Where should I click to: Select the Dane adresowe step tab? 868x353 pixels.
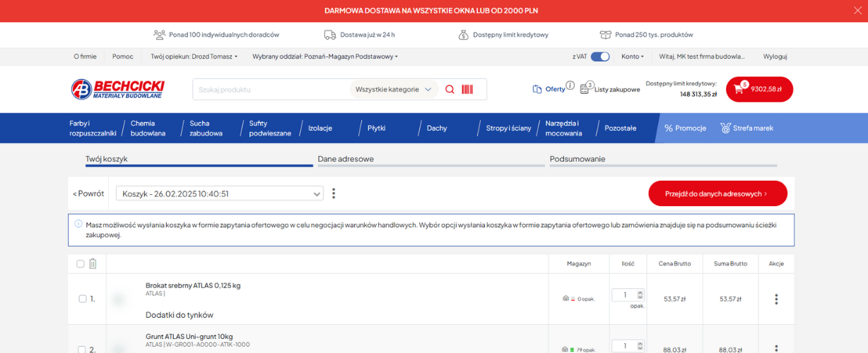[431, 160]
